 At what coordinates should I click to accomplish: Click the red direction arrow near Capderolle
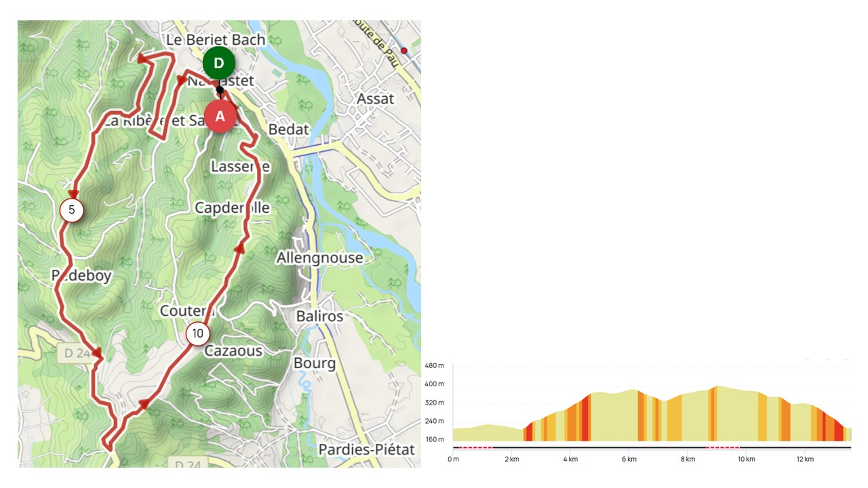(x=239, y=249)
